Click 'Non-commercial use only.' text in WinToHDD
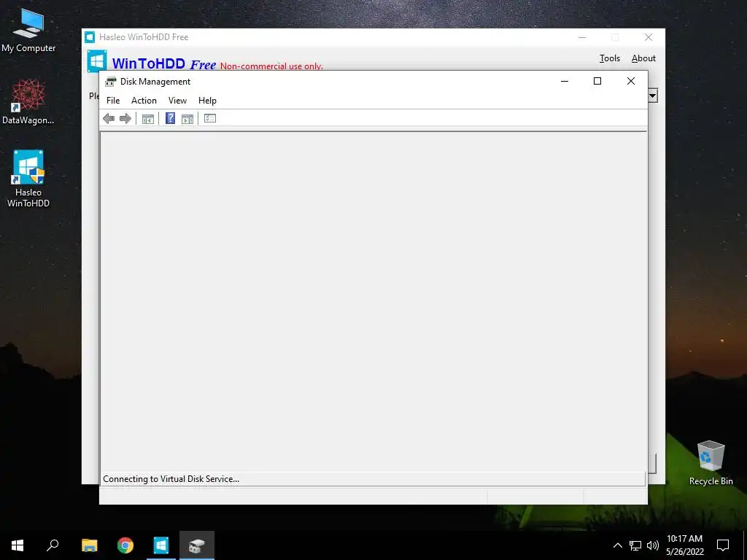This screenshot has width=747, height=560. (271, 66)
